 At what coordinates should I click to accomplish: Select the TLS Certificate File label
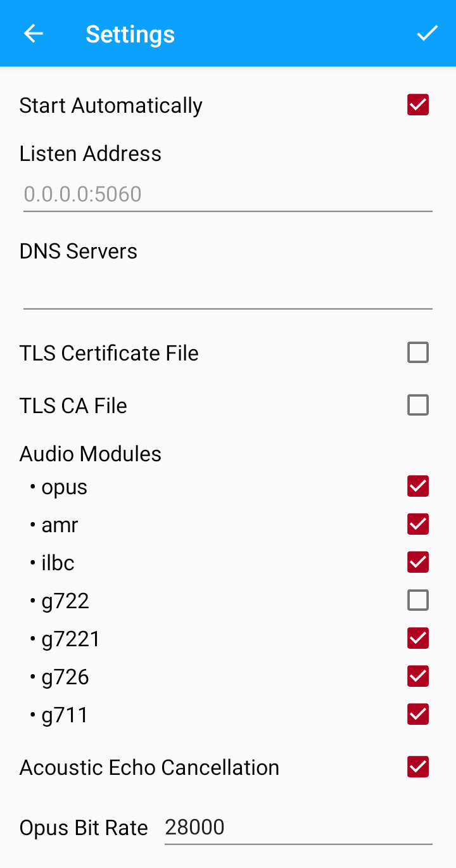click(x=109, y=353)
